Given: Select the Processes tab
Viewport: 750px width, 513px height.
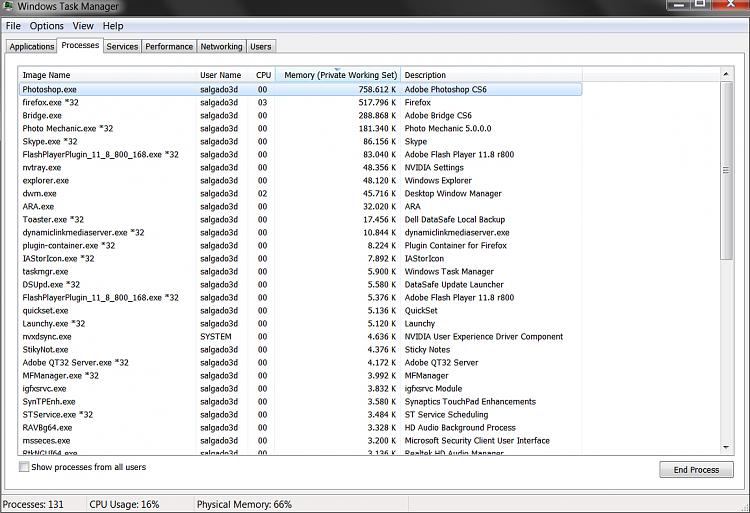Looking at the screenshot, I should click(x=80, y=45).
